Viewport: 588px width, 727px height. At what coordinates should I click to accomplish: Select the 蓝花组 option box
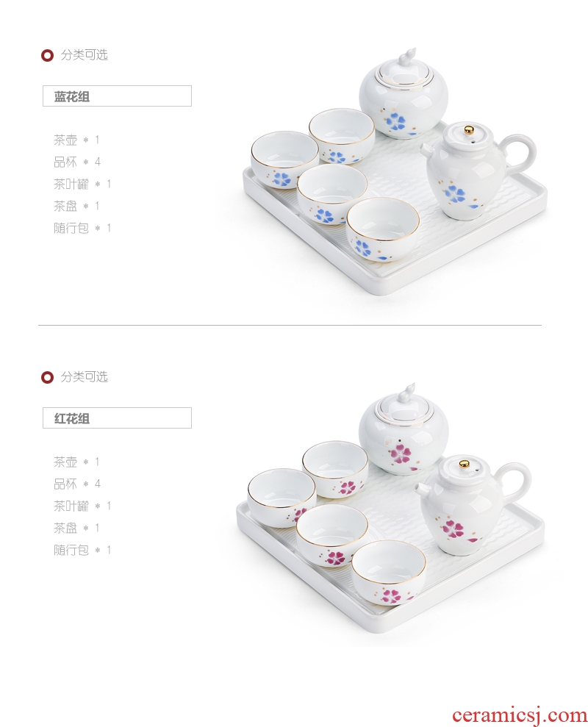[x=117, y=96]
